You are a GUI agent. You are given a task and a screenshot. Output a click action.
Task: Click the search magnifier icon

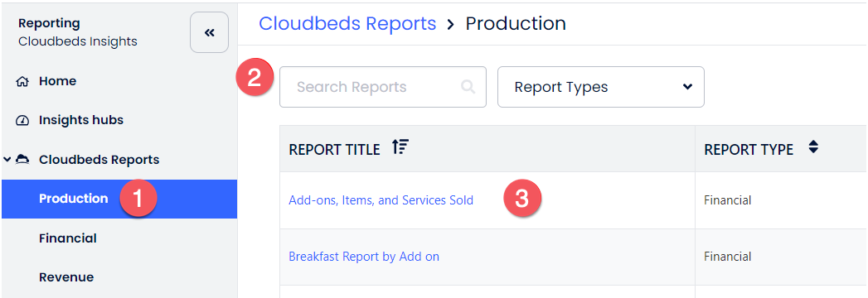pyautogui.click(x=468, y=87)
